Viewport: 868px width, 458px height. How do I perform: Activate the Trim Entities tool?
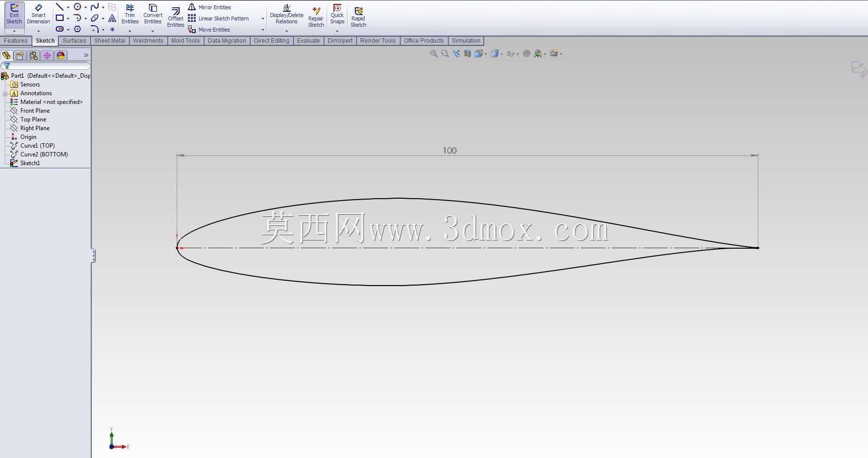click(x=130, y=14)
